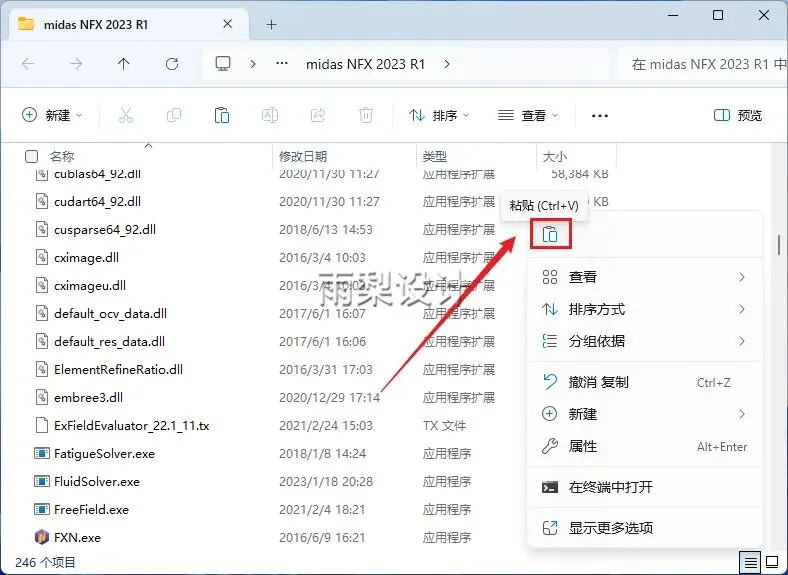Click the Cut scissors icon in toolbar
The image size is (788, 575).
click(x=126, y=116)
